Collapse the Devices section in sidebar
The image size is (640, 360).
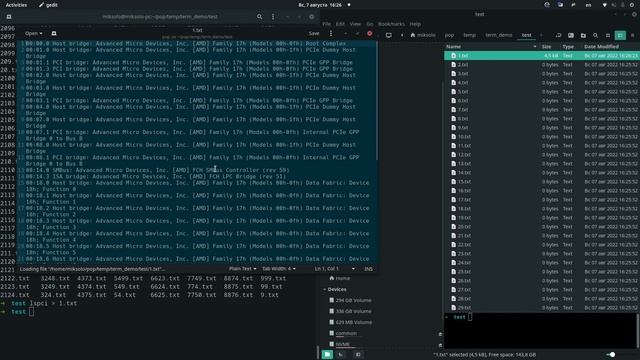pos(325,289)
